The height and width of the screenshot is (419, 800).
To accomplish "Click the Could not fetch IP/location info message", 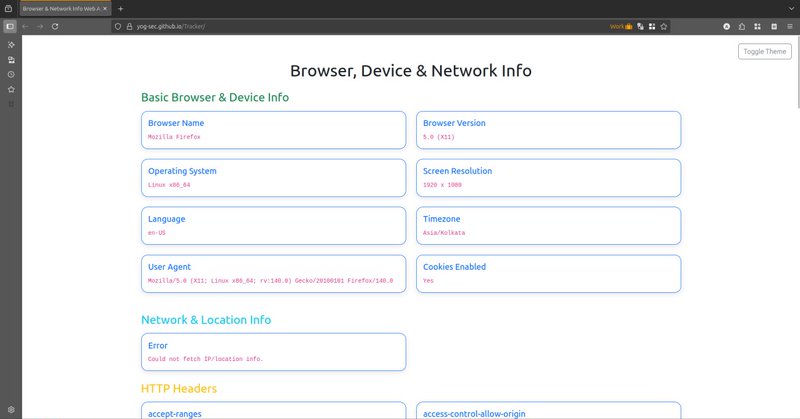I will tap(206, 359).
